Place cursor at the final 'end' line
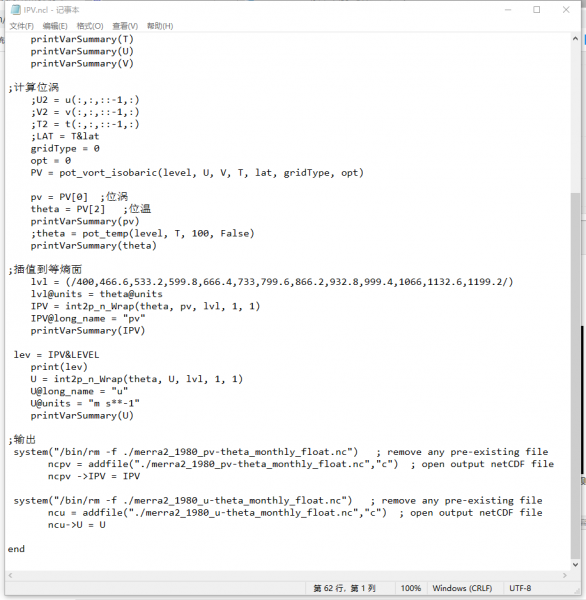Viewport: 586px width, 600px height. click(x=16, y=549)
